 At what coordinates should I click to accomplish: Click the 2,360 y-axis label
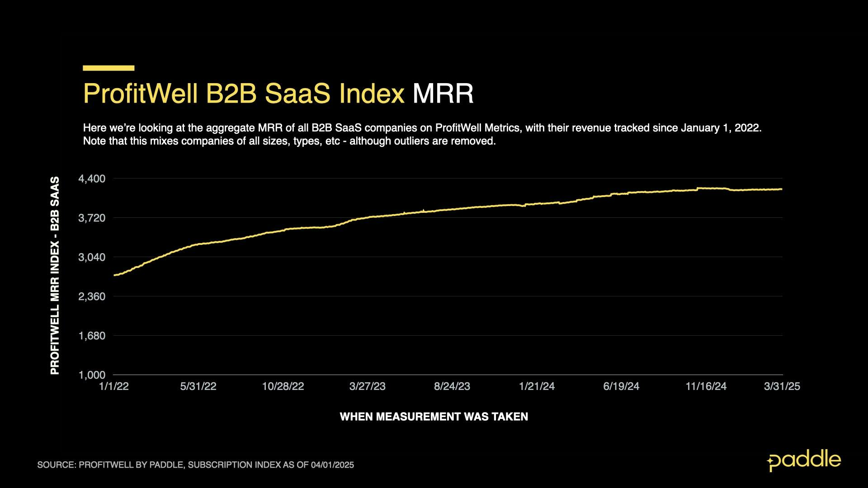[x=92, y=297]
